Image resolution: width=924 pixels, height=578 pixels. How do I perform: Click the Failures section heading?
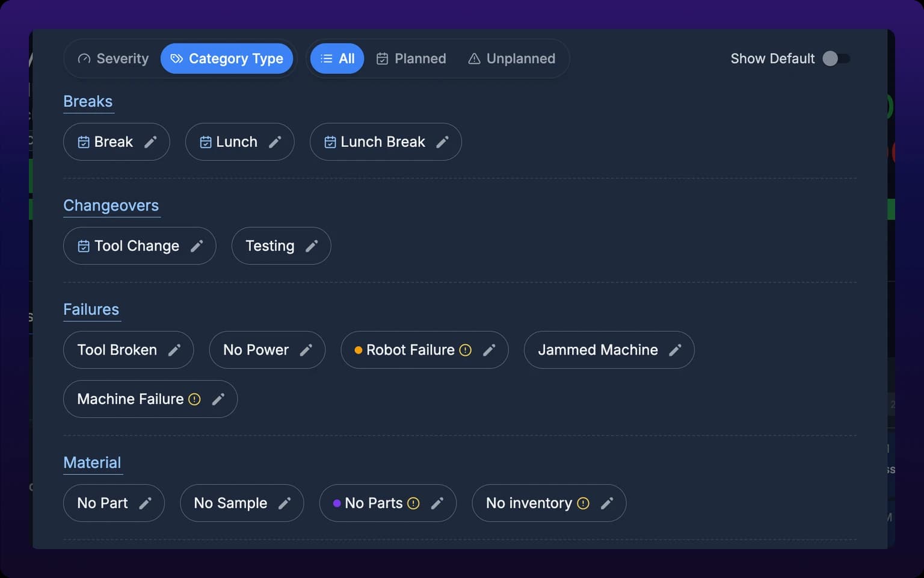click(x=91, y=310)
